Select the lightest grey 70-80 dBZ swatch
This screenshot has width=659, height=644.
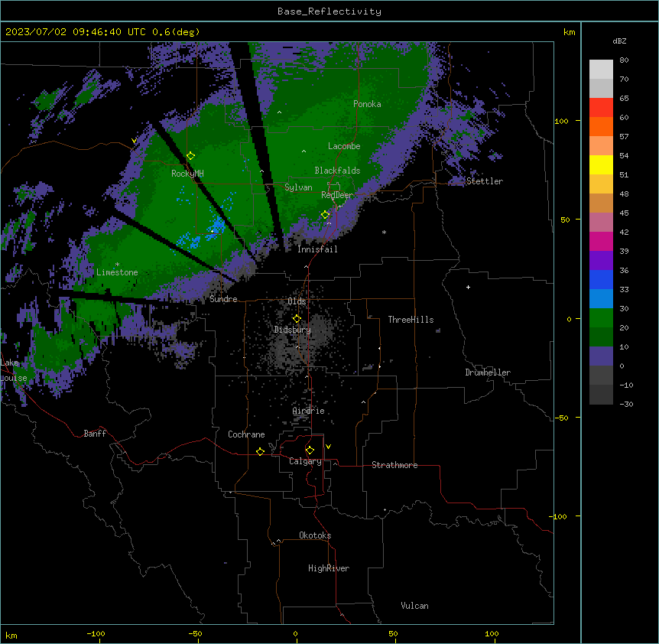pos(601,70)
